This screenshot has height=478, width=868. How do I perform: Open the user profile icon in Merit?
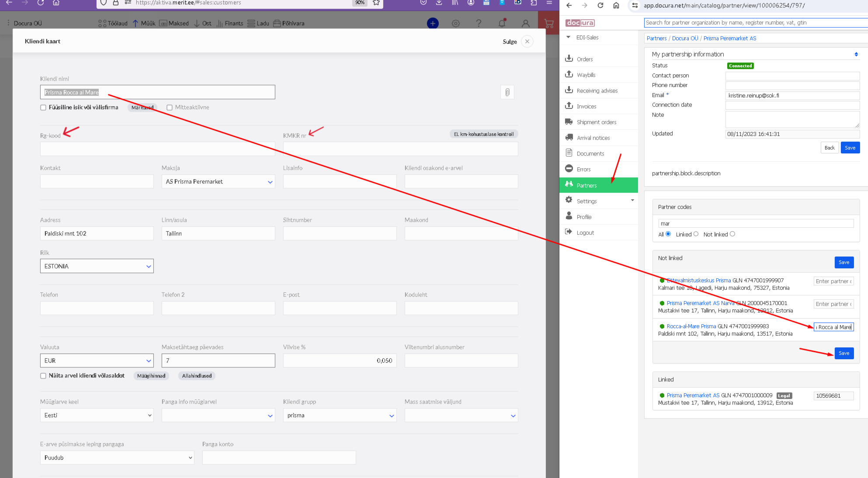(525, 23)
